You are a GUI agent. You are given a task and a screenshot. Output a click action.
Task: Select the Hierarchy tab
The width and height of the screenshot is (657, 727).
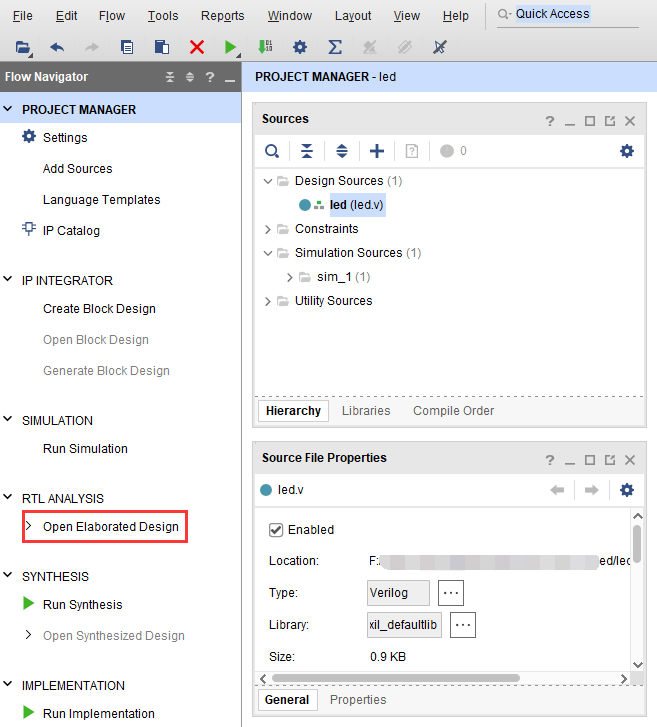[x=293, y=411]
